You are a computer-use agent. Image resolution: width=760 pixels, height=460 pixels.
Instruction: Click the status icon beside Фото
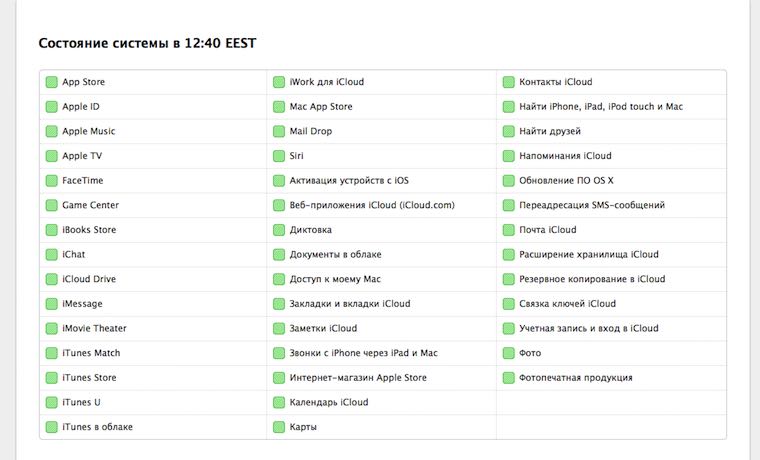point(509,353)
